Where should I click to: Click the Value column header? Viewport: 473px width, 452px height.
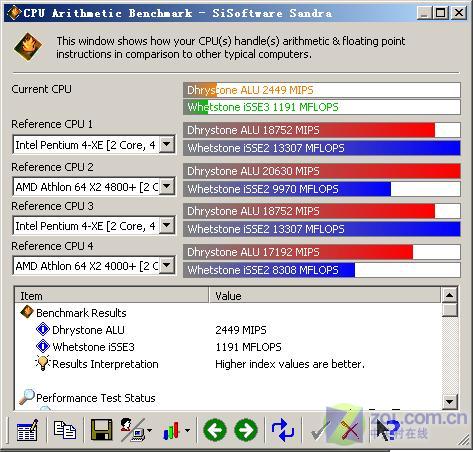[x=325, y=296]
